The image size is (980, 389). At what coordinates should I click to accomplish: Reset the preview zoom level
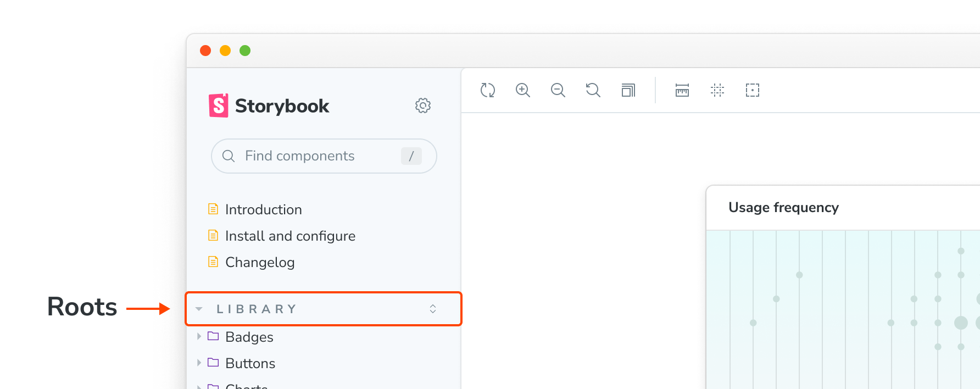(593, 90)
